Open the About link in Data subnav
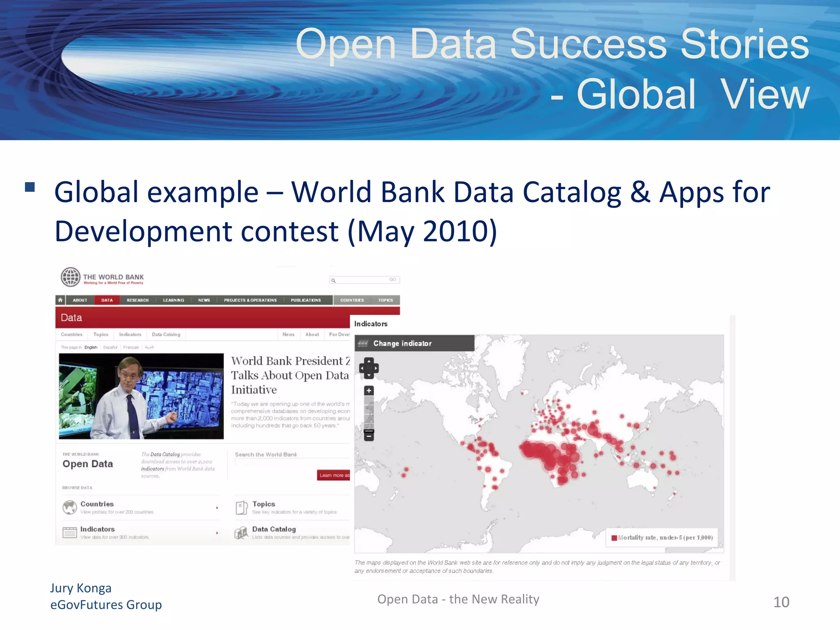This screenshot has width=840, height=630. click(x=312, y=335)
